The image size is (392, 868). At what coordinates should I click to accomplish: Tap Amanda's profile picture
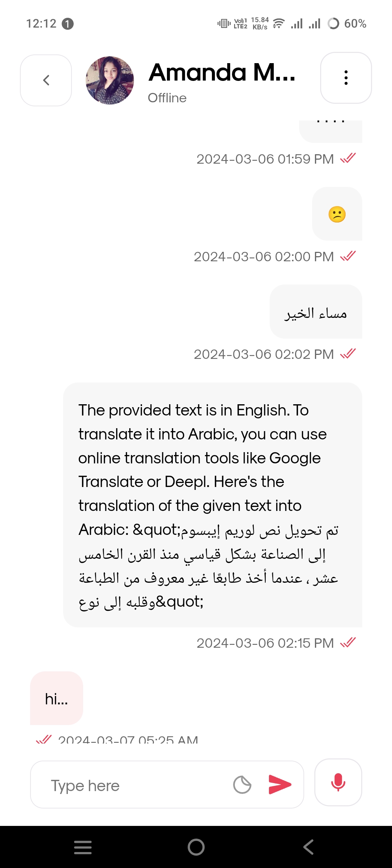click(x=110, y=80)
